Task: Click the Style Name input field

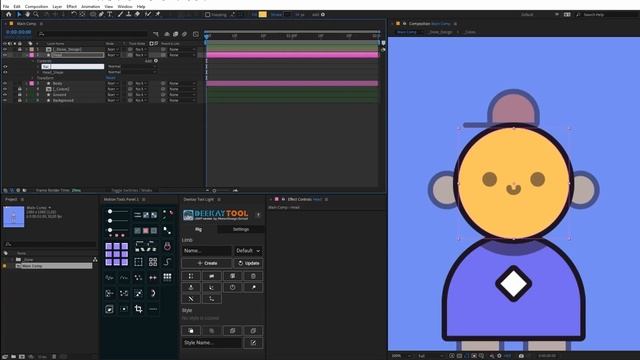Action: [212, 343]
